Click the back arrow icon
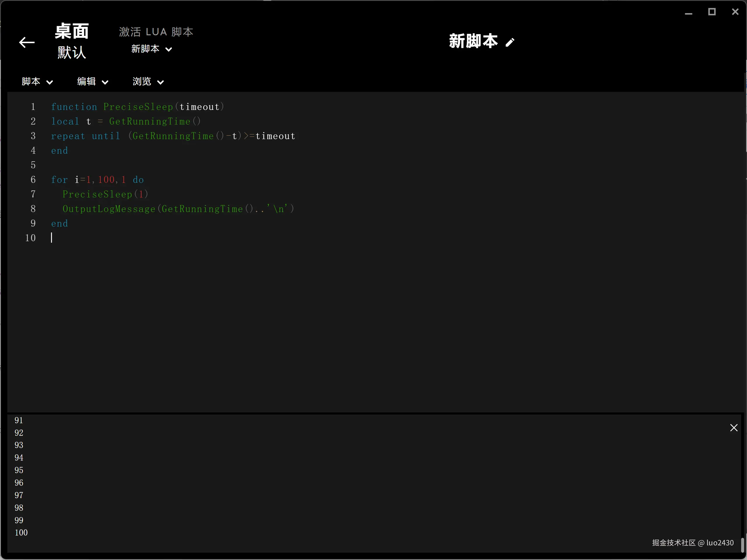Image resolution: width=747 pixels, height=560 pixels. (x=27, y=42)
